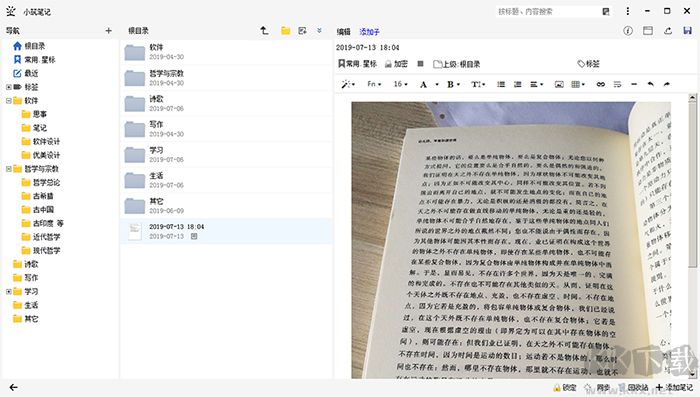Click the 上级:根目录 parent folder button
The height and width of the screenshot is (397, 700).
(457, 64)
